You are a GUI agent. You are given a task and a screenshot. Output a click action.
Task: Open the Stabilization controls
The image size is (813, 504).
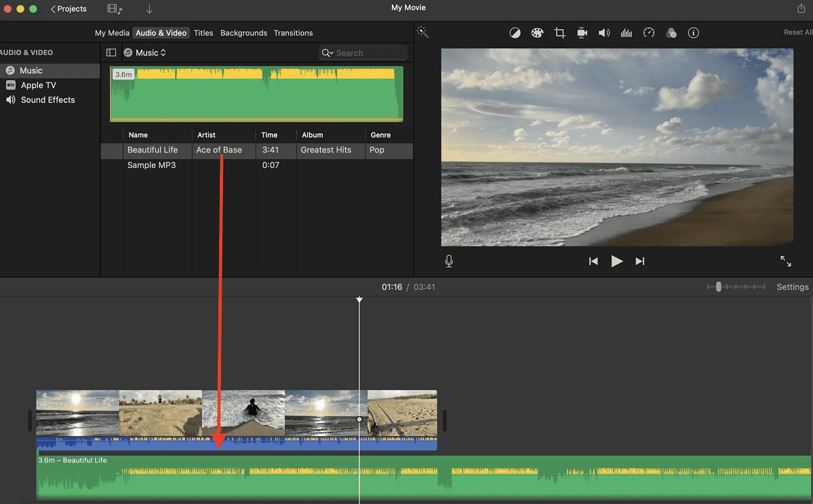[x=582, y=33]
